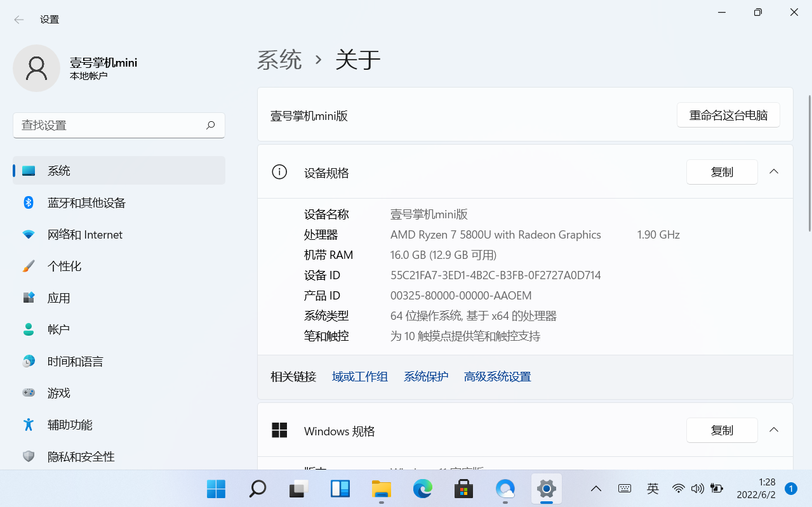Open clock showing 1:28 2022/6/2

click(x=756, y=489)
